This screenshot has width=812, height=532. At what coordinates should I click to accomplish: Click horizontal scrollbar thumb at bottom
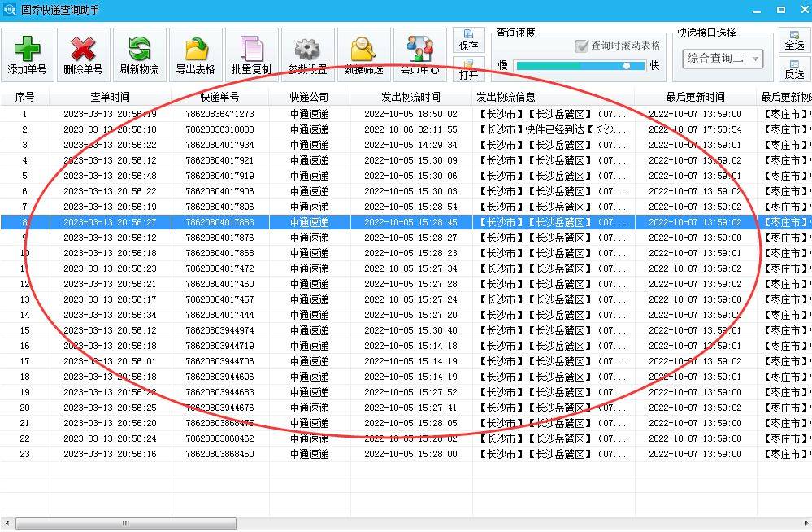(126, 523)
